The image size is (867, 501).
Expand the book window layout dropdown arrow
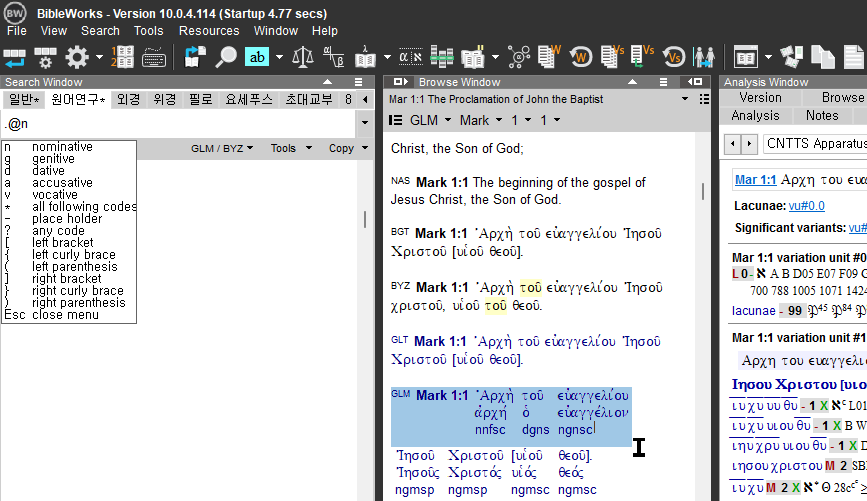[x=768, y=57]
